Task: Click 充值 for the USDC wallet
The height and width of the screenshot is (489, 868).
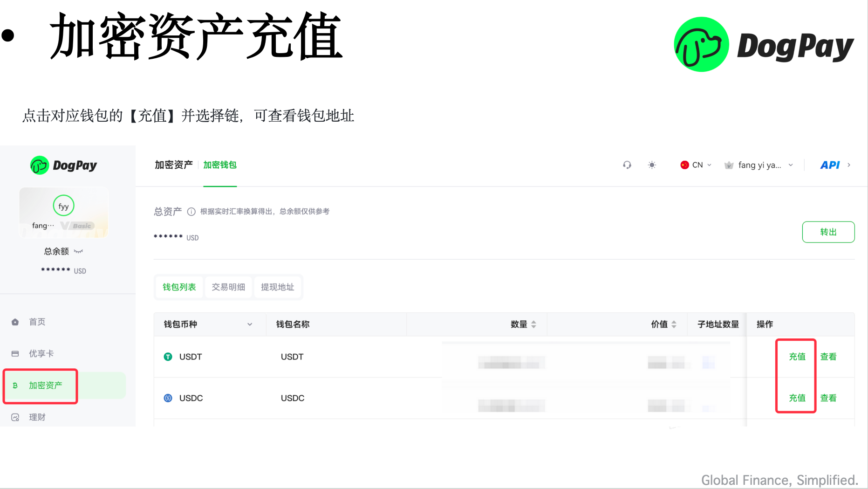Action: click(797, 398)
